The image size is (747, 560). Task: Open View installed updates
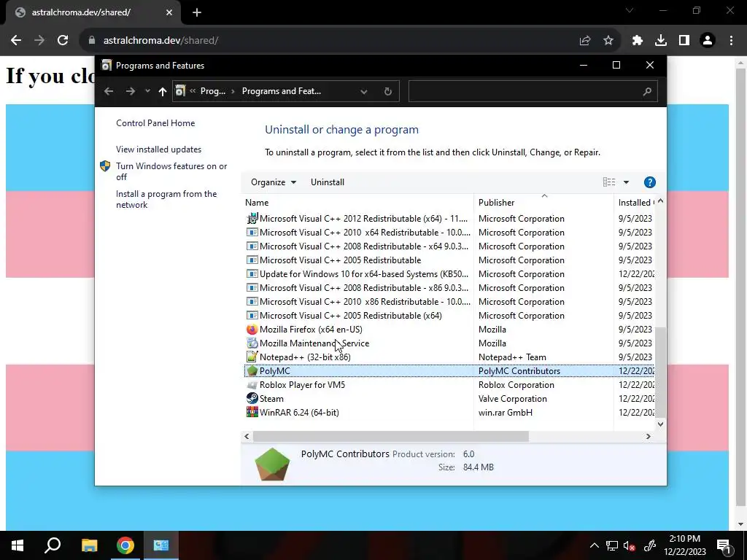(x=158, y=149)
